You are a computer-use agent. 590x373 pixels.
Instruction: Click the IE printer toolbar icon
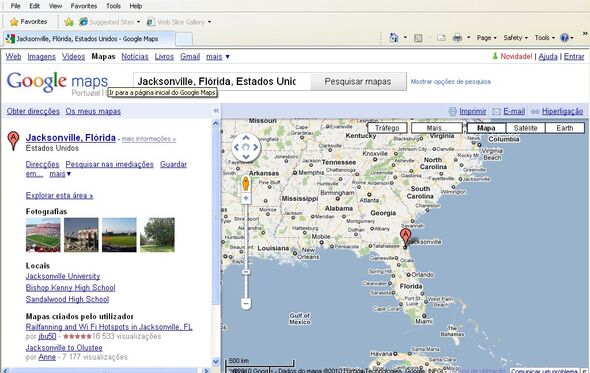tap(457, 38)
